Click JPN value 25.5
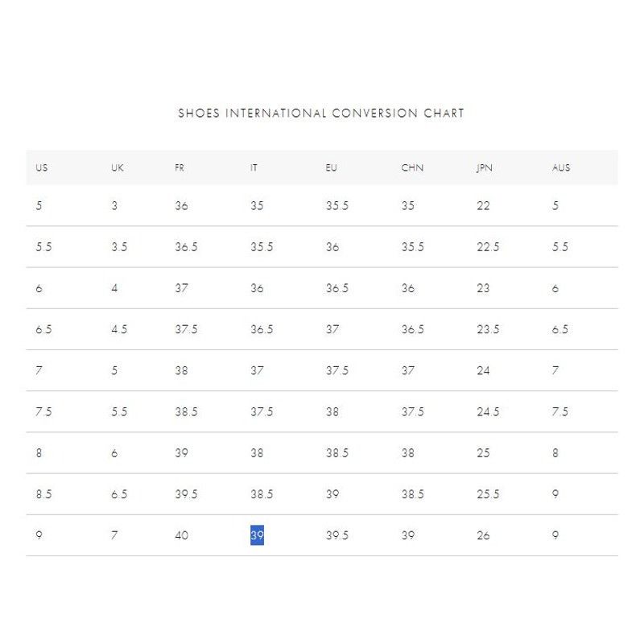This screenshot has width=644, height=644. coord(489,494)
